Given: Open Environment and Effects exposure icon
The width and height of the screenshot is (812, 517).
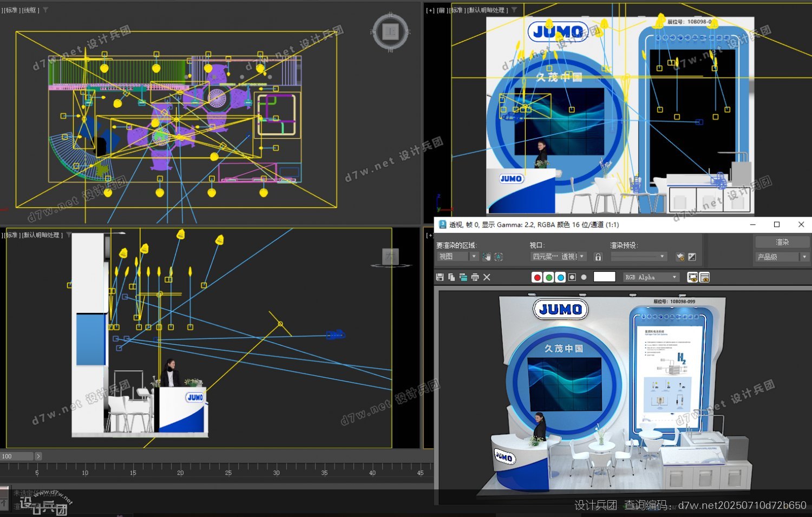Looking at the screenshot, I should point(692,257).
